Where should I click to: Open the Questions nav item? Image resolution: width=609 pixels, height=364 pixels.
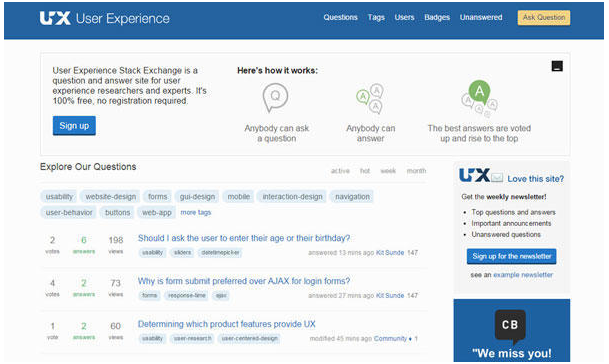tap(340, 17)
